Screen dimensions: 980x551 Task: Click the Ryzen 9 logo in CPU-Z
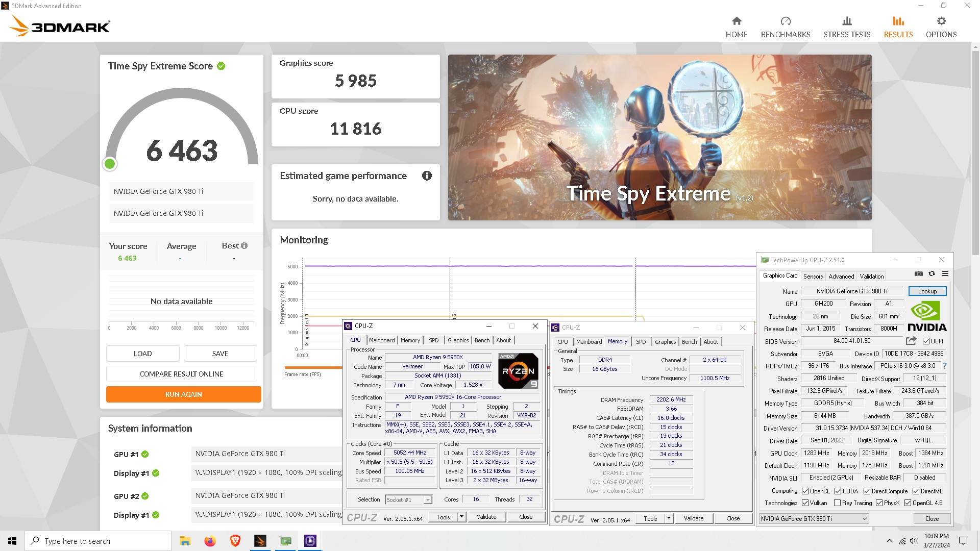coord(518,371)
